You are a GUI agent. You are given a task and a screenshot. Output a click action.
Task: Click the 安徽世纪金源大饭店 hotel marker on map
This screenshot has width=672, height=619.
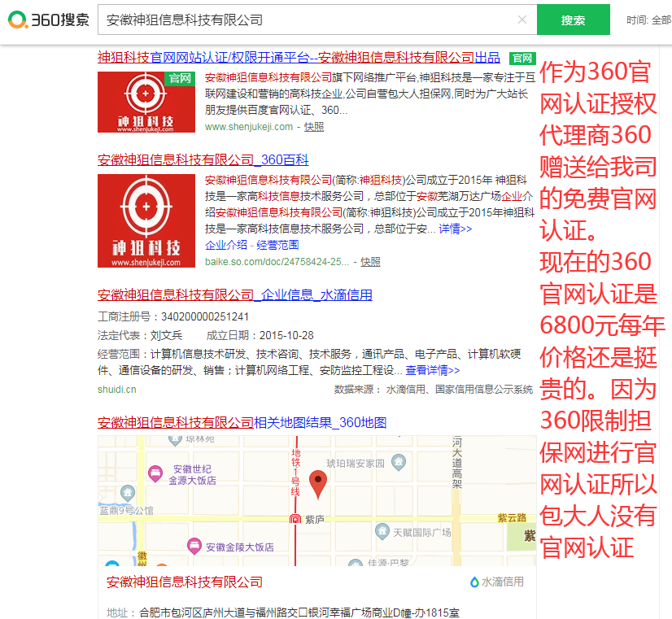(155, 473)
